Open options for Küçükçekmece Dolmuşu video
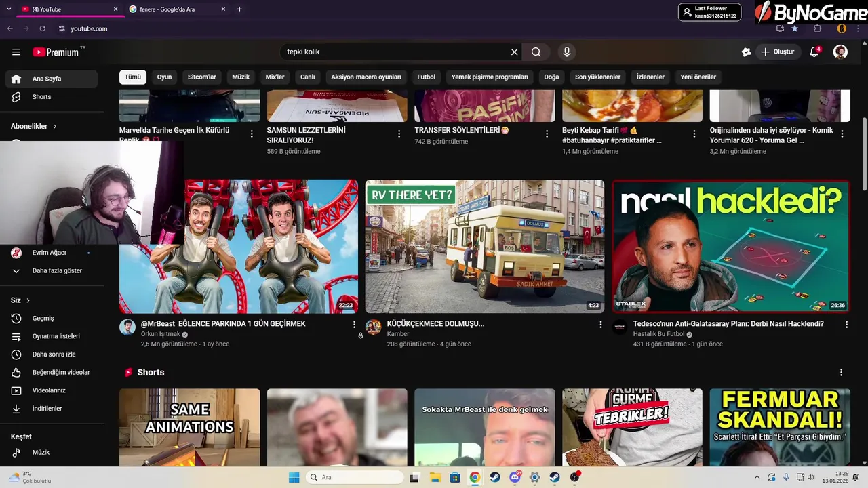 (x=600, y=325)
